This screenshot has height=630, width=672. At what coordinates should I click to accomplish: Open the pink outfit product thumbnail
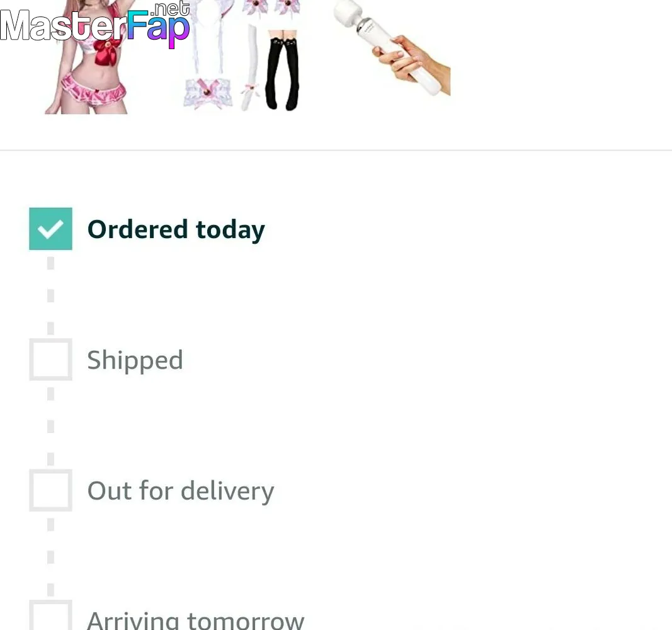click(86, 57)
